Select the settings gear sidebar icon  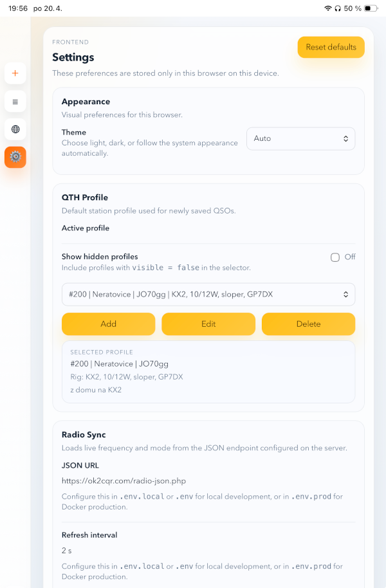pos(15,157)
